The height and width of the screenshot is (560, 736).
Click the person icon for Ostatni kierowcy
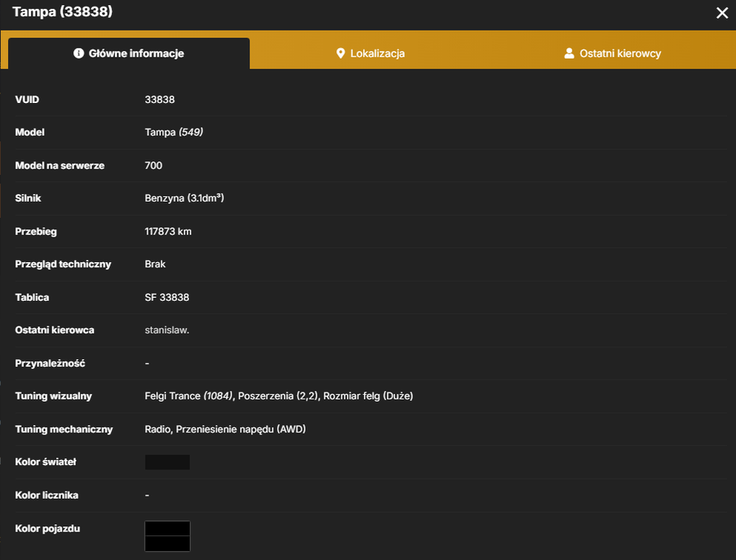coord(569,54)
